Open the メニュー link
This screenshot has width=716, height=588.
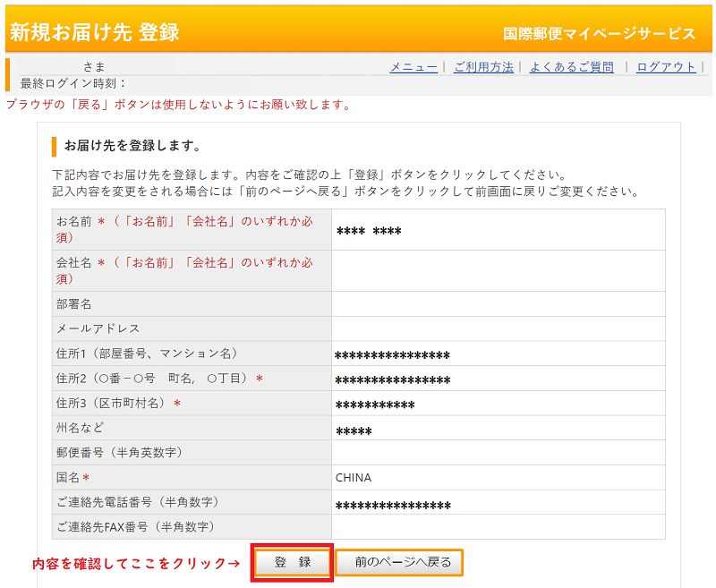(413, 67)
